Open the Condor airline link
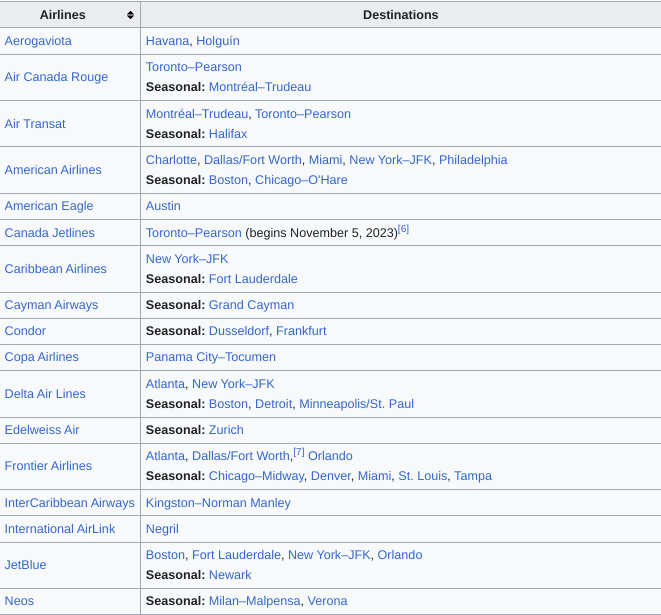Viewport: 661px width, 615px height. click(25, 331)
